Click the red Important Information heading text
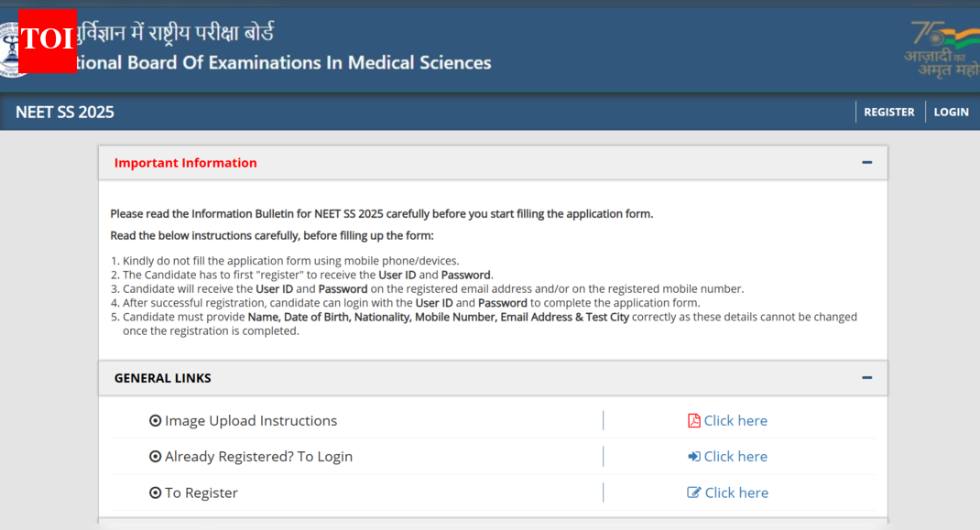The width and height of the screenshot is (980, 530). (185, 163)
